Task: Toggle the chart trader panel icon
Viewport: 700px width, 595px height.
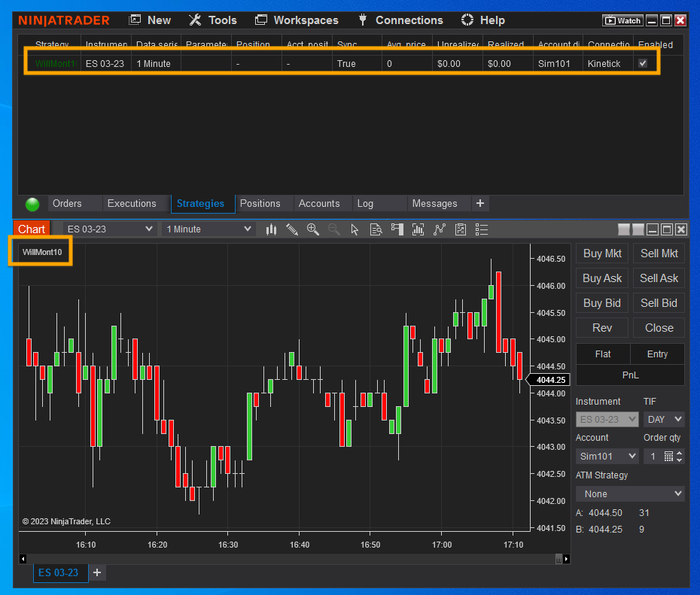Action: coord(397,229)
